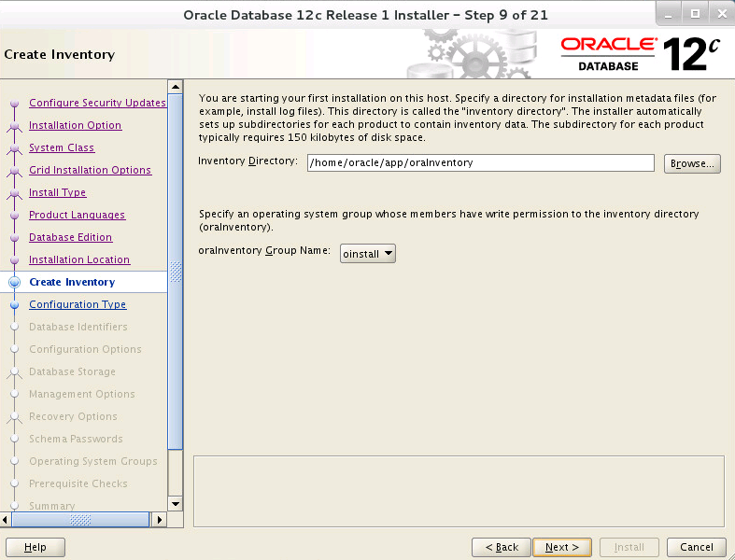Click the Grid Installation Options node icon
Screen dimensions: 735x560
pyautogui.click(x=15, y=171)
